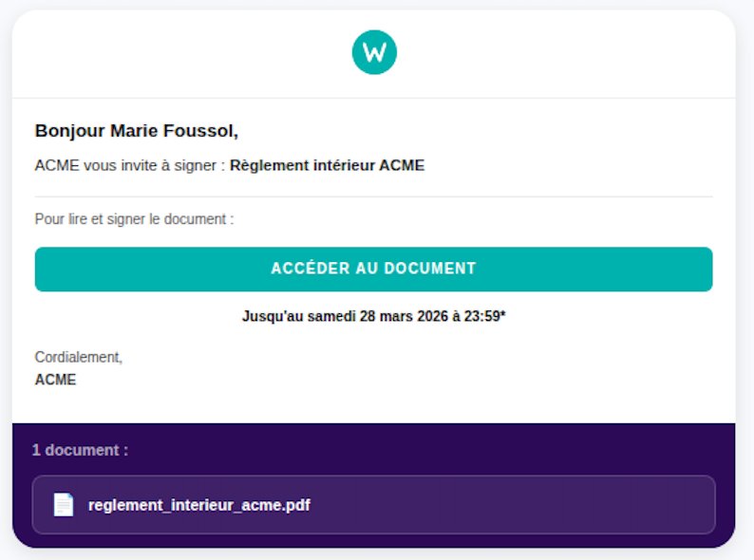754x560 pixels.
Task: Click the header divider line below the logo
Action: [x=373, y=98]
